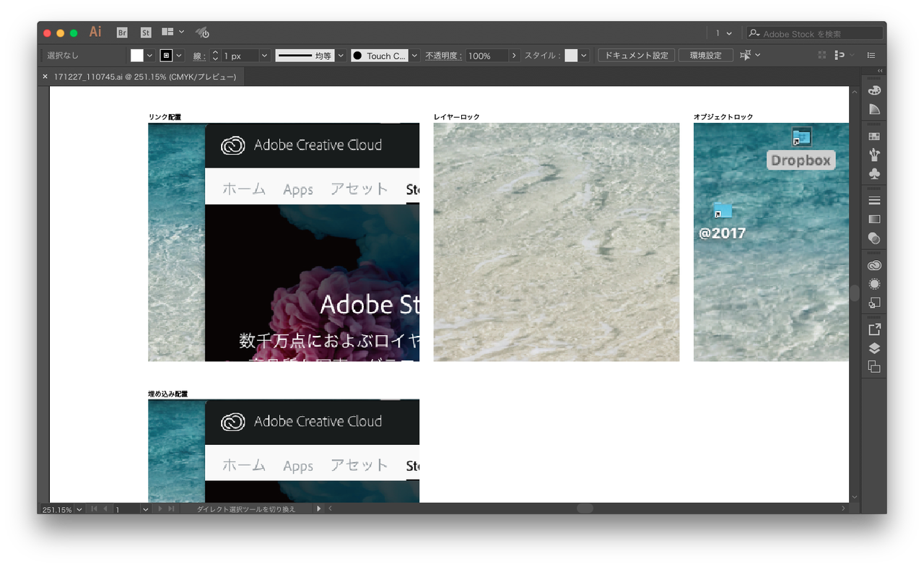The width and height of the screenshot is (924, 567).
Task: Click the 埋め込み配置 embedded image
Action: click(284, 451)
